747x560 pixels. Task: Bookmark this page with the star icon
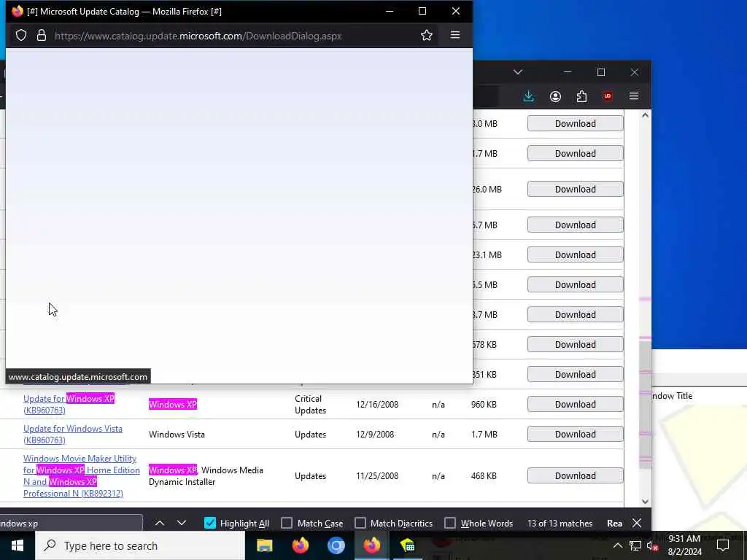[x=426, y=35]
